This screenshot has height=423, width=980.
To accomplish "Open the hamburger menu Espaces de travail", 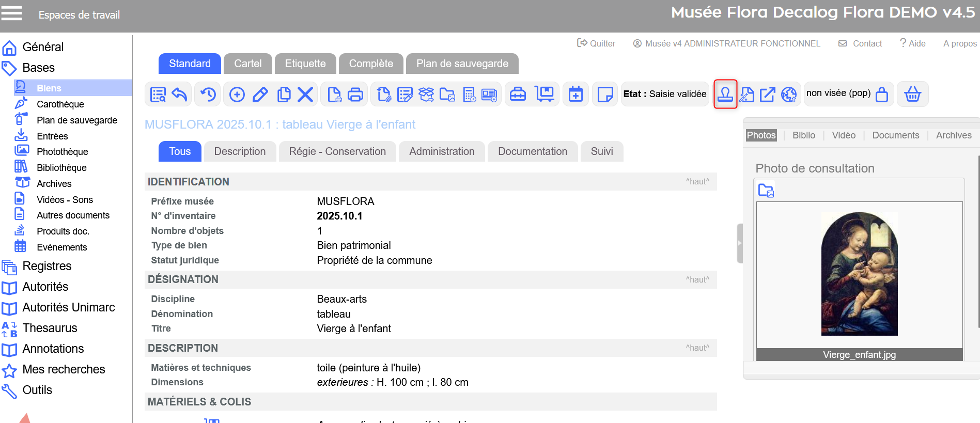I will click(x=12, y=13).
